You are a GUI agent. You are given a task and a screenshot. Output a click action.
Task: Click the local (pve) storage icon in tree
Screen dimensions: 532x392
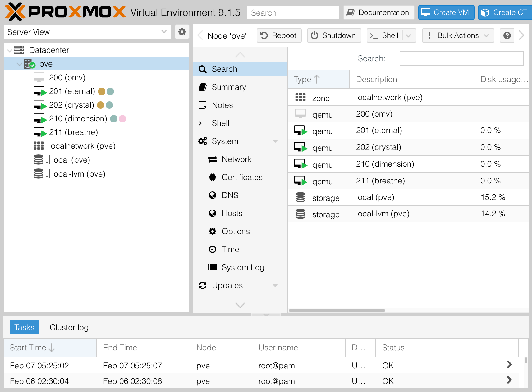point(42,160)
